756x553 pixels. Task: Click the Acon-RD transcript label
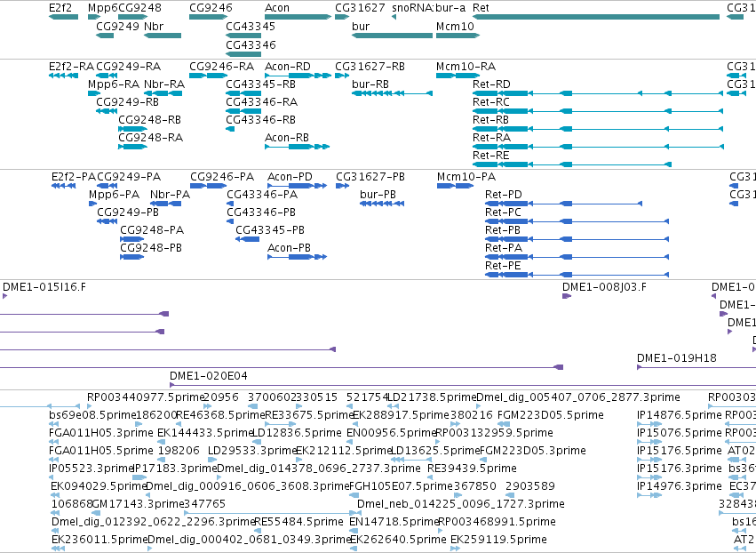click(x=287, y=66)
